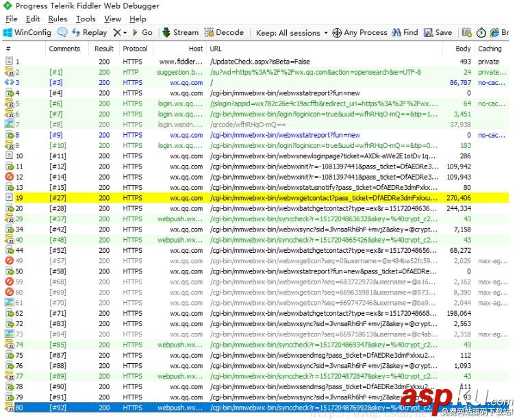Replay the selected sessions

(89, 32)
